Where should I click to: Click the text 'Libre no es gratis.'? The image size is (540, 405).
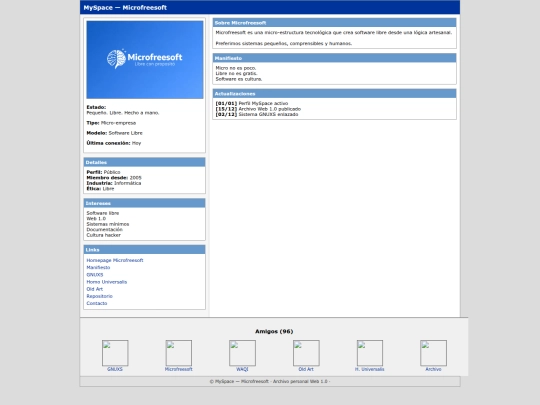tap(236, 73)
